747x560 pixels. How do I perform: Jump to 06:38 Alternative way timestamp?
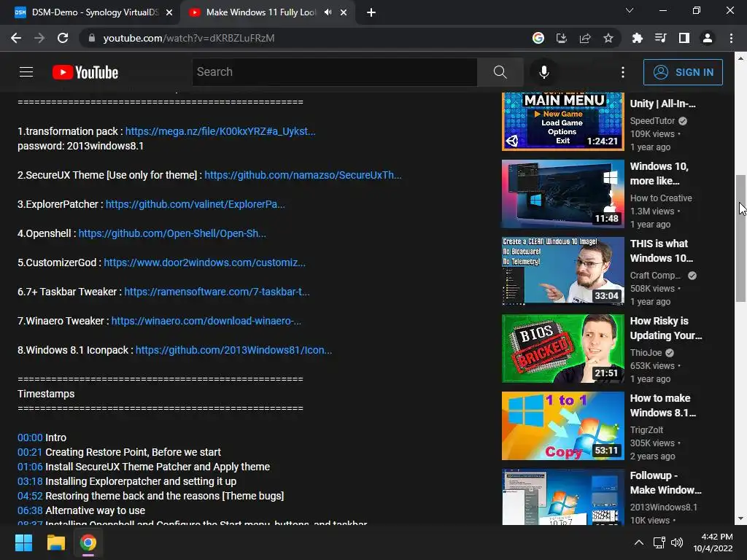[30, 510]
